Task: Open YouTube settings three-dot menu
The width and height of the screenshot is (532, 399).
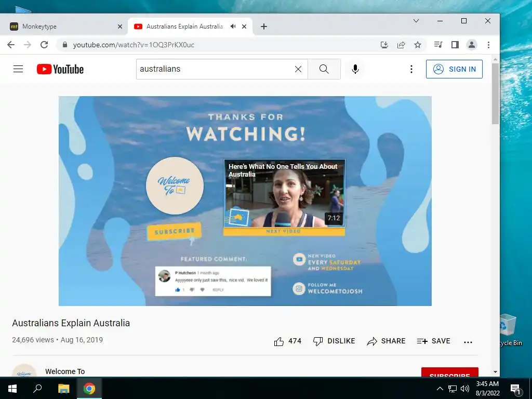Action: (x=411, y=69)
